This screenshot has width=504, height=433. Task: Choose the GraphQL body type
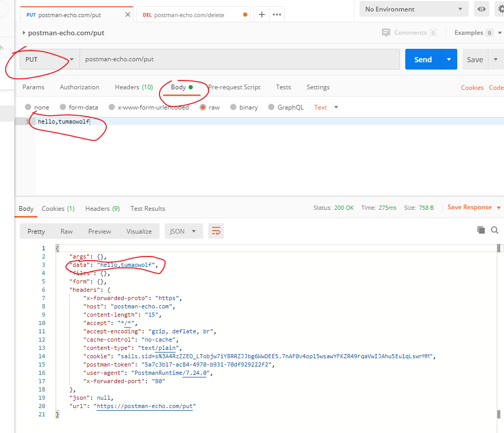[286, 107]
